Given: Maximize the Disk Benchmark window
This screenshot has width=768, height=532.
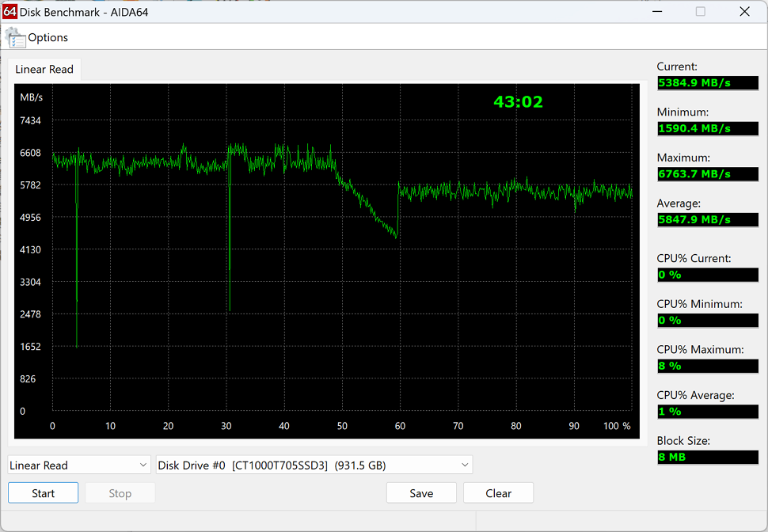Looking at the screenshot, I should tap(701, 11).
